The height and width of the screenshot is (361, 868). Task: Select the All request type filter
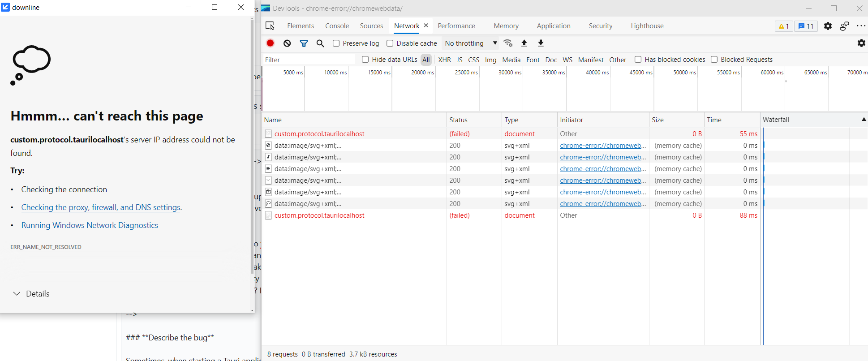click(426, 60)
